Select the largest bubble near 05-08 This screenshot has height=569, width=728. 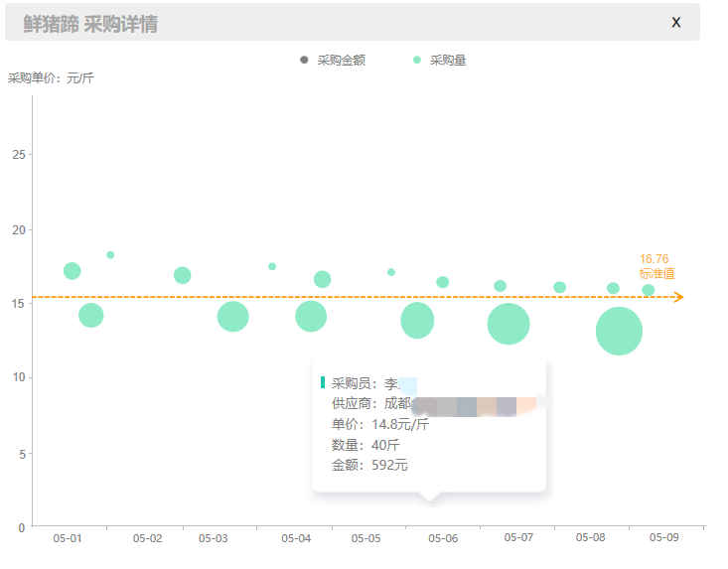pyautogui.click(x=619, y=331)
